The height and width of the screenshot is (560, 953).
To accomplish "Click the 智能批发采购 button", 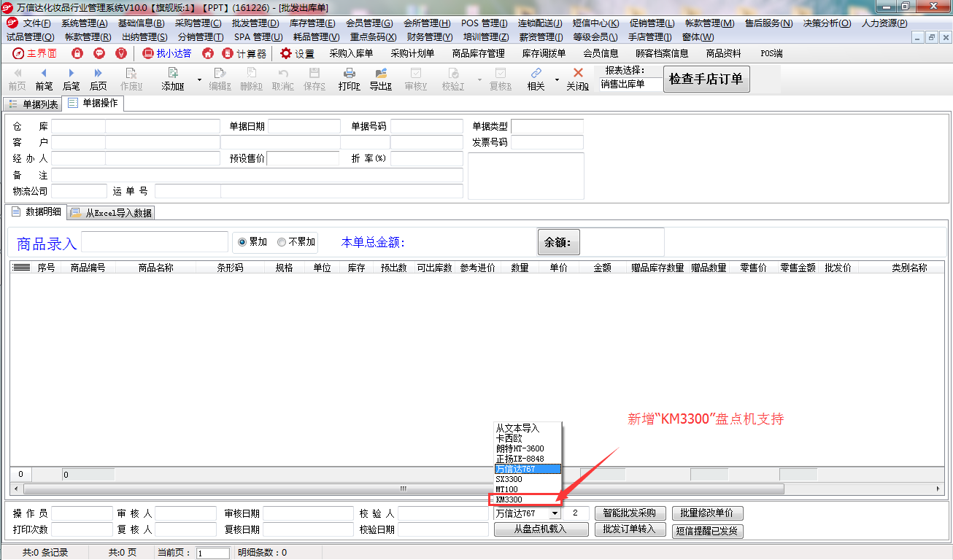I will [x=630, y=513].
